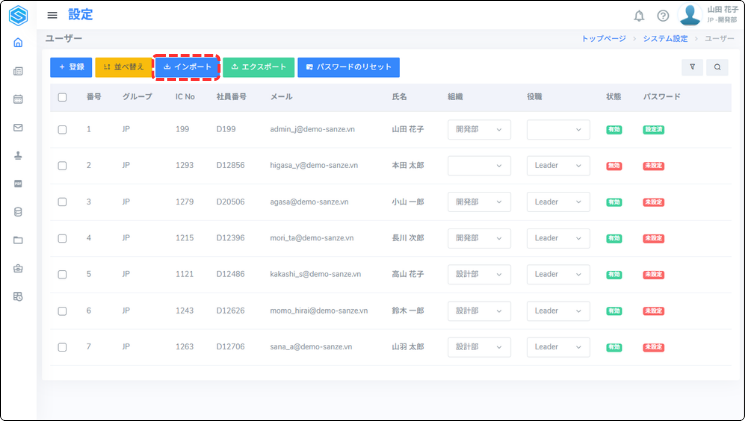
Task: Click the インポート button
Action: (186, 67)
